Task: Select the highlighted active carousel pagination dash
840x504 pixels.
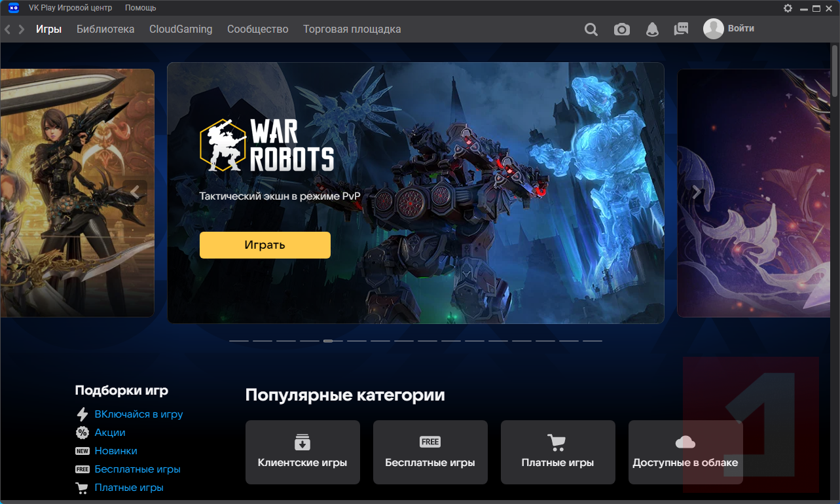Action: pyautogui.click(x=333, y=341)
